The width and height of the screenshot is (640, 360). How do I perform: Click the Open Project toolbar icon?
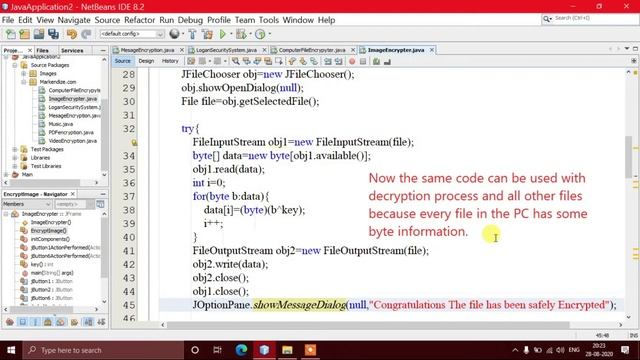tap(39, 34)
